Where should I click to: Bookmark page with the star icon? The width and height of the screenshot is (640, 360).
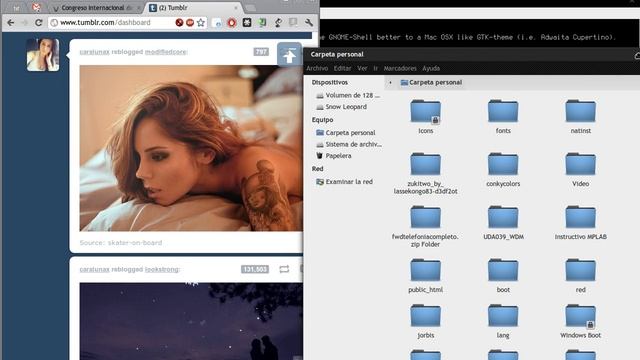click(x=201, y=22)
